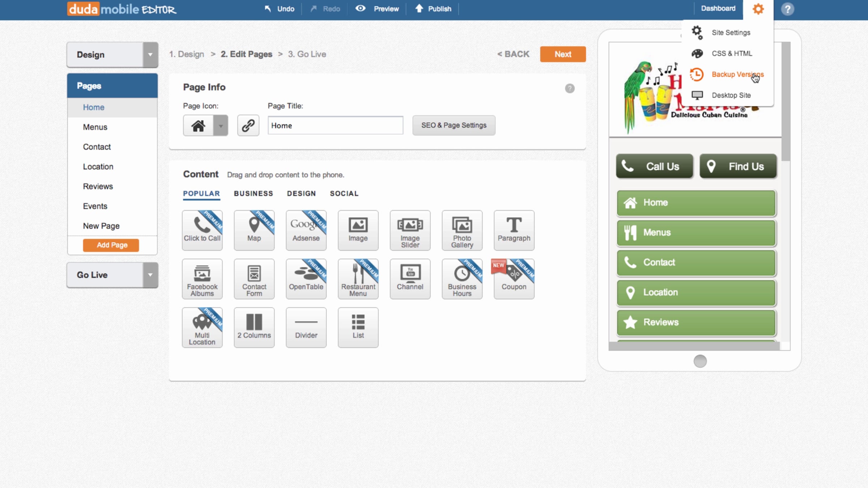Click the Page Title input field
The height and width of the screenshot is (488, 868).
coord(335,125)
